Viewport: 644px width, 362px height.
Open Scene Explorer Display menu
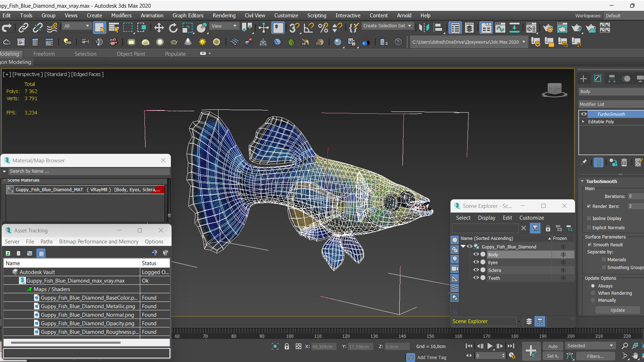(x=486, y=218)
